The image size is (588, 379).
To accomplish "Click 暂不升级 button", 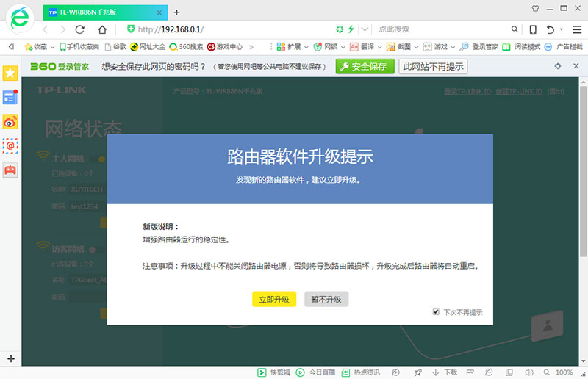I will [x=326, y=299].
